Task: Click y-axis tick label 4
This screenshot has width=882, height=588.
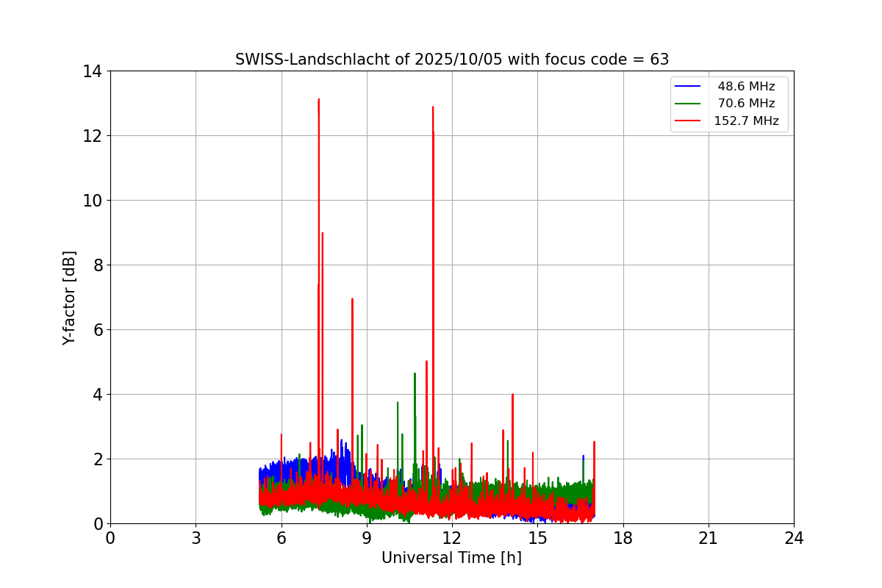Action: 97,395
